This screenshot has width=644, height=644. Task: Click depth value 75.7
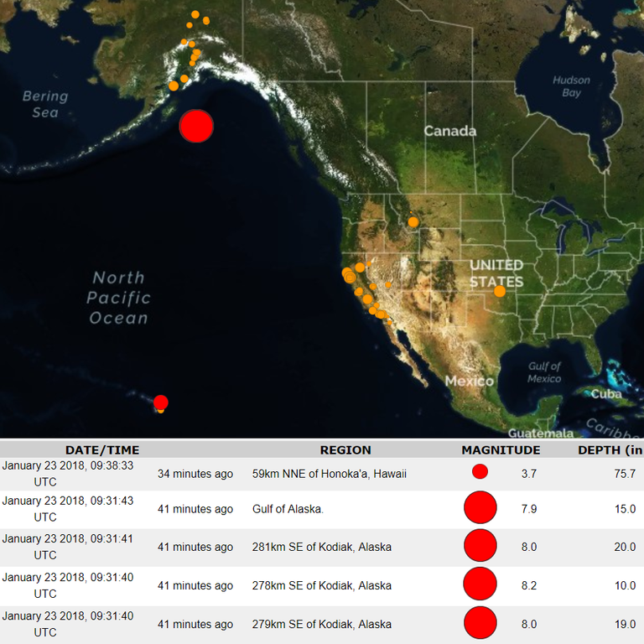pyautogui.click(x=625, y=474)
